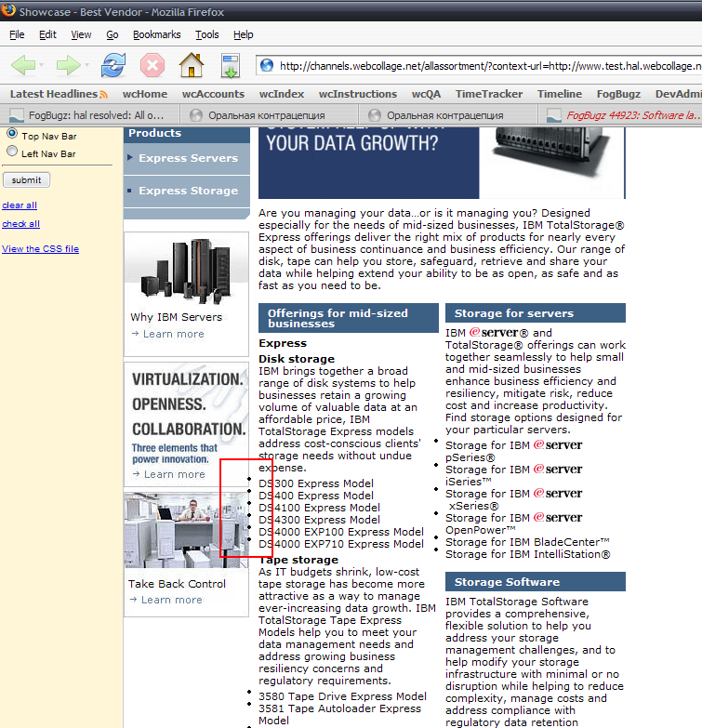Click the Firefox logo in title bar
The image size is (702, 728).
coord(7,9)
